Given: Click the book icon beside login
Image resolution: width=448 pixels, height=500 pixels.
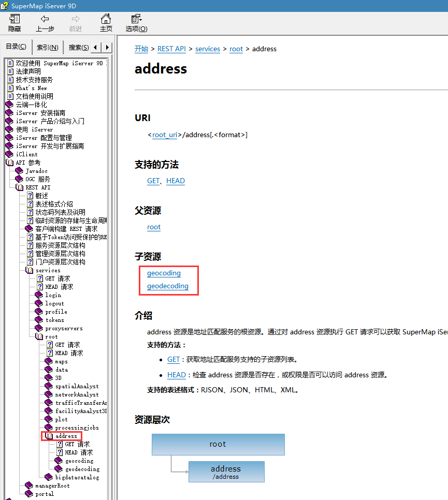Looking at the screenshot, I should pyautogui.click(x=39, y=295).
